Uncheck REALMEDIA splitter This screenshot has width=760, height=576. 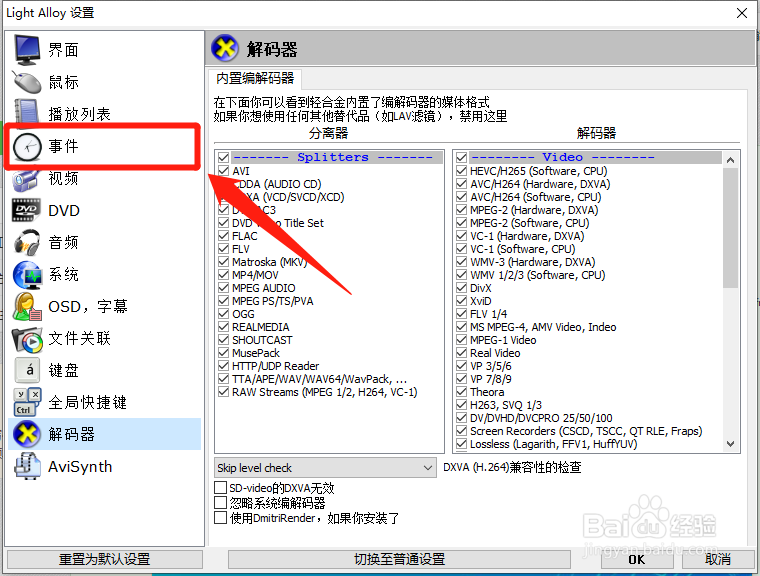click(x=223, y=327)
